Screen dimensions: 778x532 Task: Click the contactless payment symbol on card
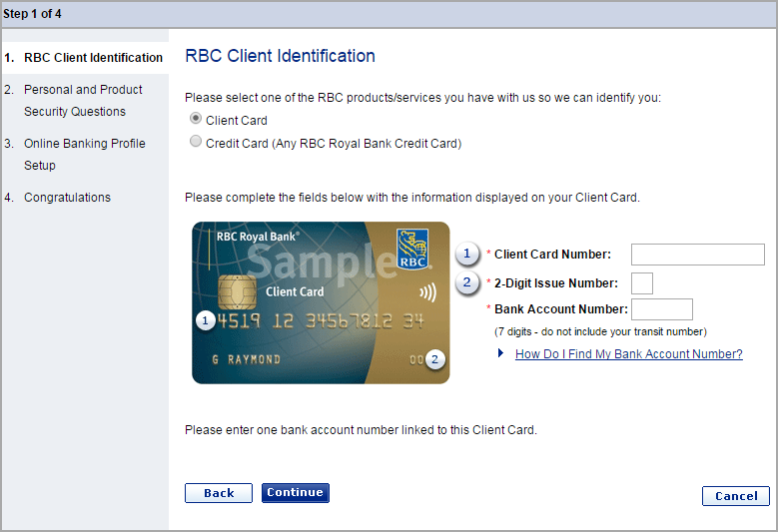(427, 293)
